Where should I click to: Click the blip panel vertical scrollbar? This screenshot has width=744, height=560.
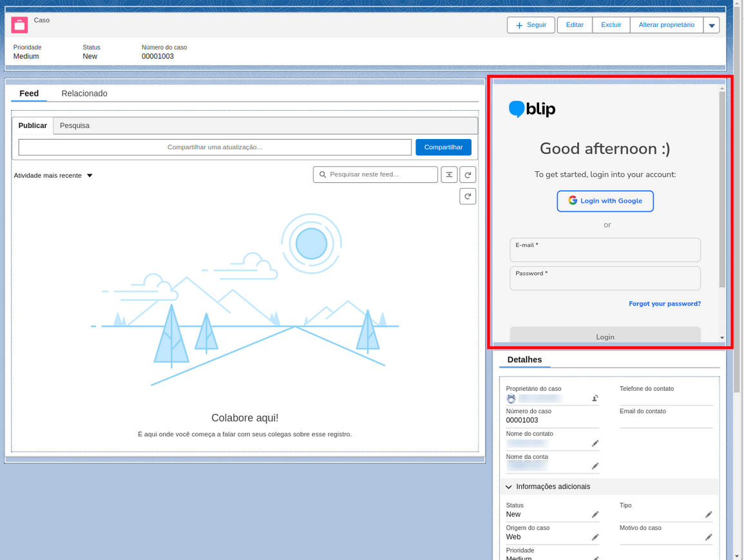722,193
